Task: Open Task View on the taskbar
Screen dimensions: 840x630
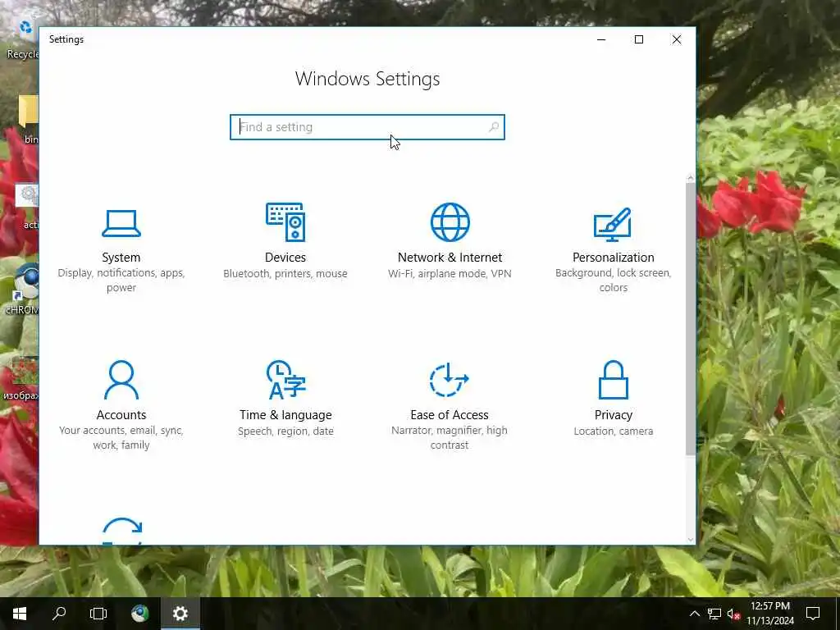Action: 98,614
